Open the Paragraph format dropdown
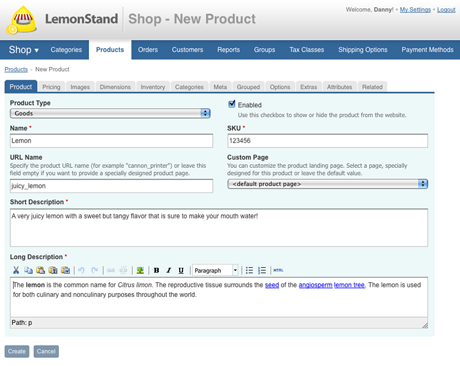 point(215,270)
